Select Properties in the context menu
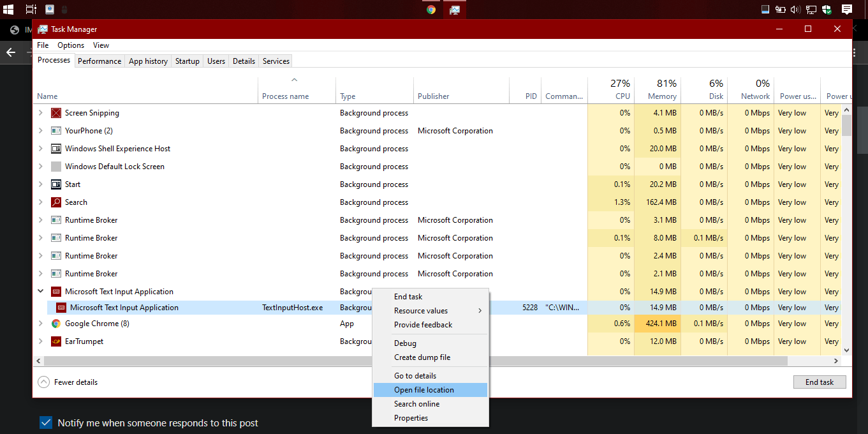Screen dimensions: 868x434 [430, 418]
